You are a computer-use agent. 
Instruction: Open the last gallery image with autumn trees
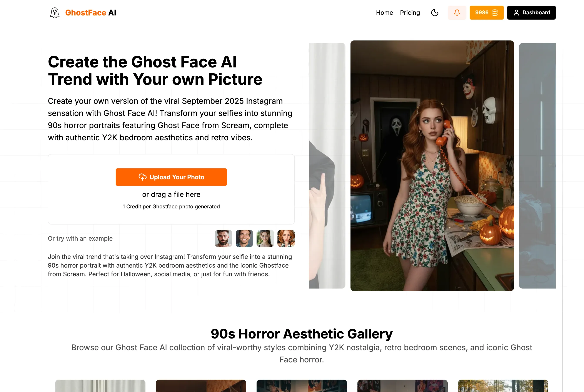503,386
